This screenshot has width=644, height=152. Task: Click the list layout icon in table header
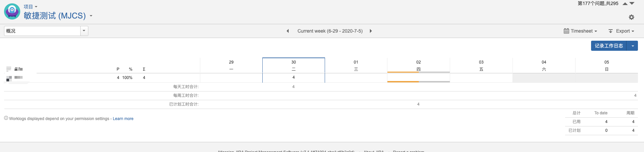point(9,69)
